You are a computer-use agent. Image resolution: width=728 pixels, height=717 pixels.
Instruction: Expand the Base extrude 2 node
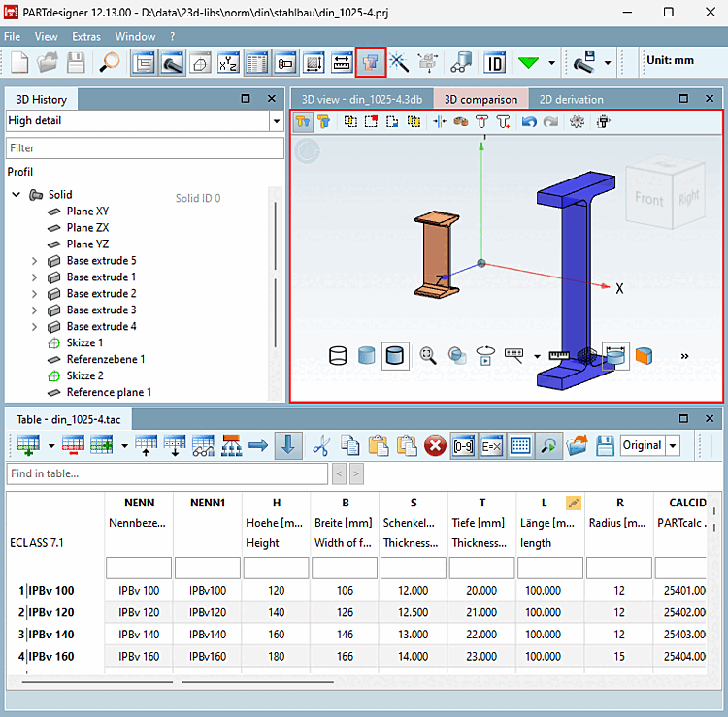tap(34, 294)
